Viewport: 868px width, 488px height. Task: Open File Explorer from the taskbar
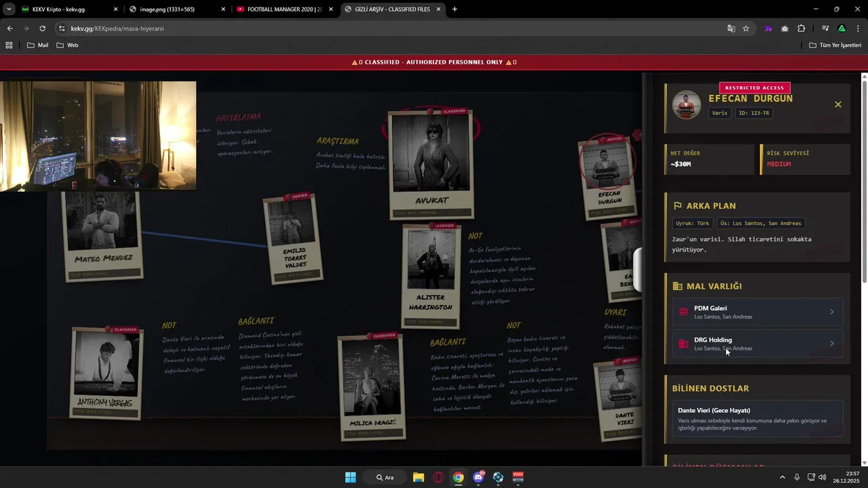(418, 477)
